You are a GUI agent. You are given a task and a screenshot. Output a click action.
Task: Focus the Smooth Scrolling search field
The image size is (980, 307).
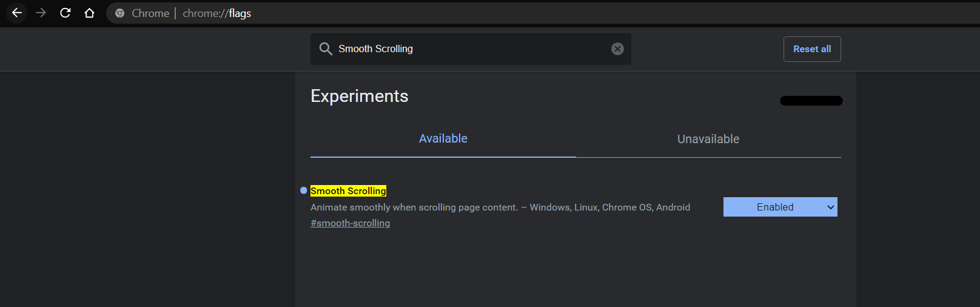coord(471,49)
